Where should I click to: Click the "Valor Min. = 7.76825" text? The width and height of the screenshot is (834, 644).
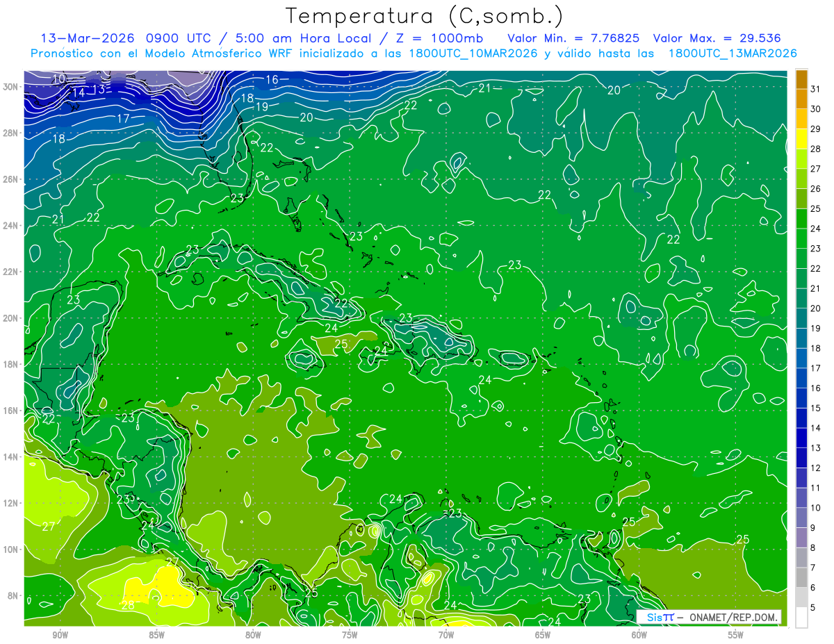(573, 38)
